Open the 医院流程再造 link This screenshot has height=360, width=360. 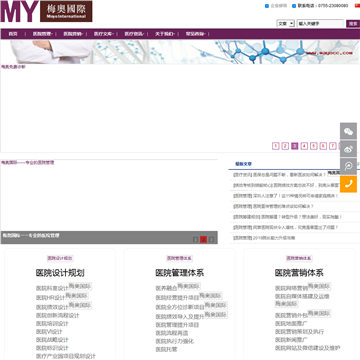(172, 333)
